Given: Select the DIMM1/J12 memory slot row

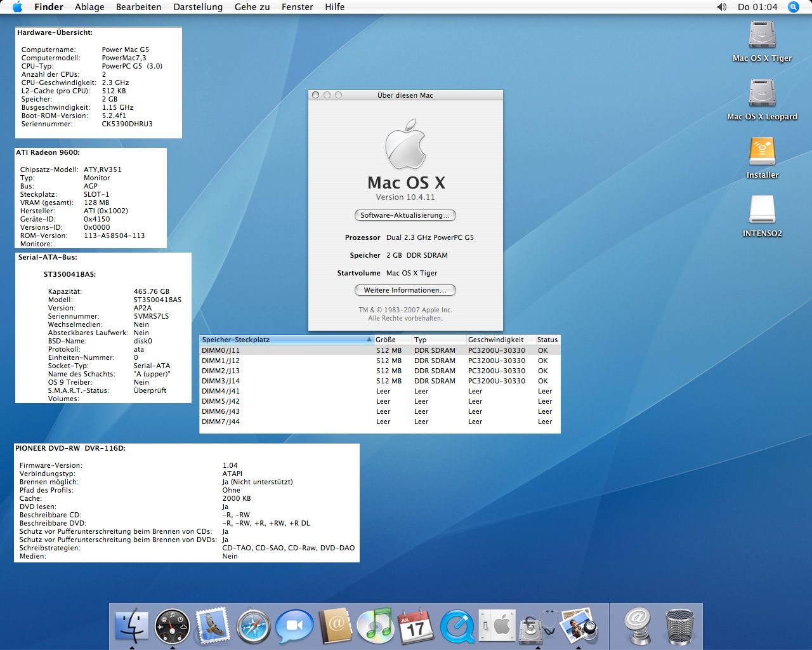Looking at the screenshot, I should point(380,361).
